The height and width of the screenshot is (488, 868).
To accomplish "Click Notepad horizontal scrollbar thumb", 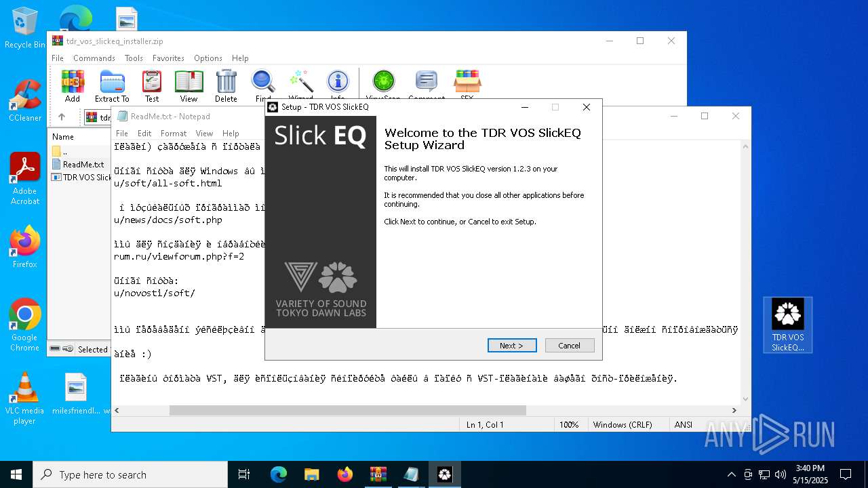I will 348,410.
